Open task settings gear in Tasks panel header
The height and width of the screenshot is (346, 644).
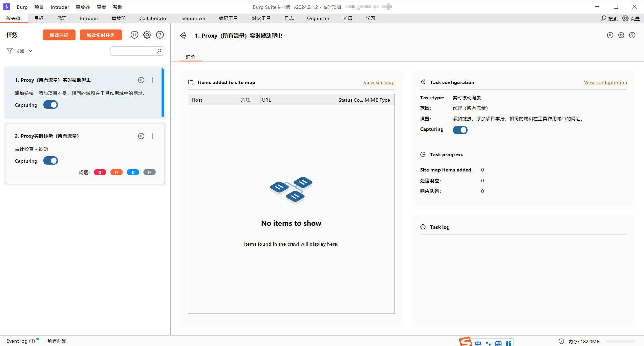point(147,35)
